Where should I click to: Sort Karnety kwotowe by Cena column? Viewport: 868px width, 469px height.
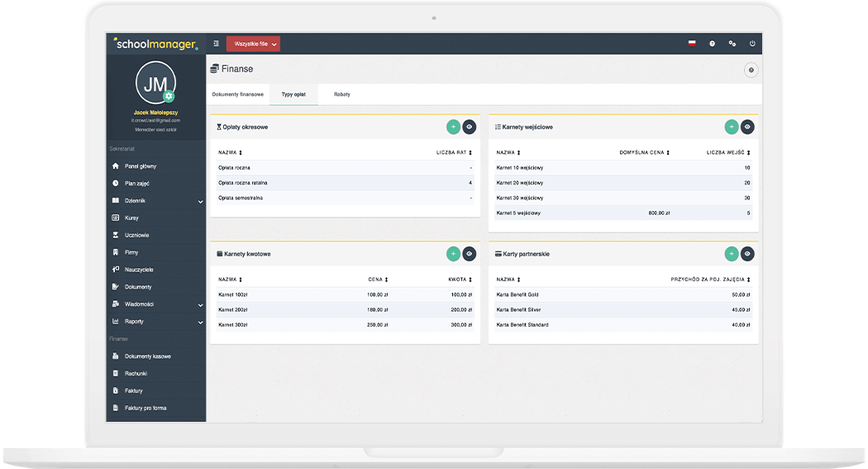[x=378, y=280]
